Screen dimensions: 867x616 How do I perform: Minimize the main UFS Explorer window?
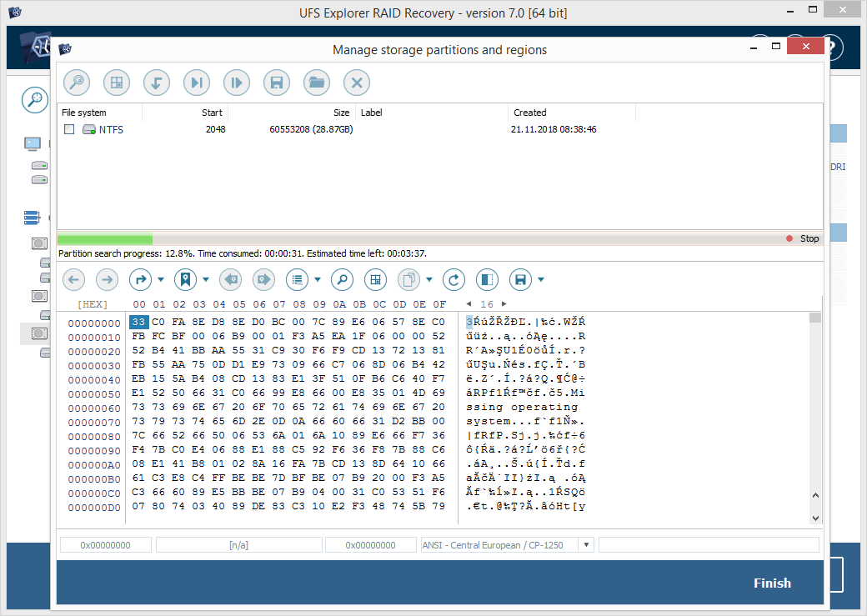(790, 10)
